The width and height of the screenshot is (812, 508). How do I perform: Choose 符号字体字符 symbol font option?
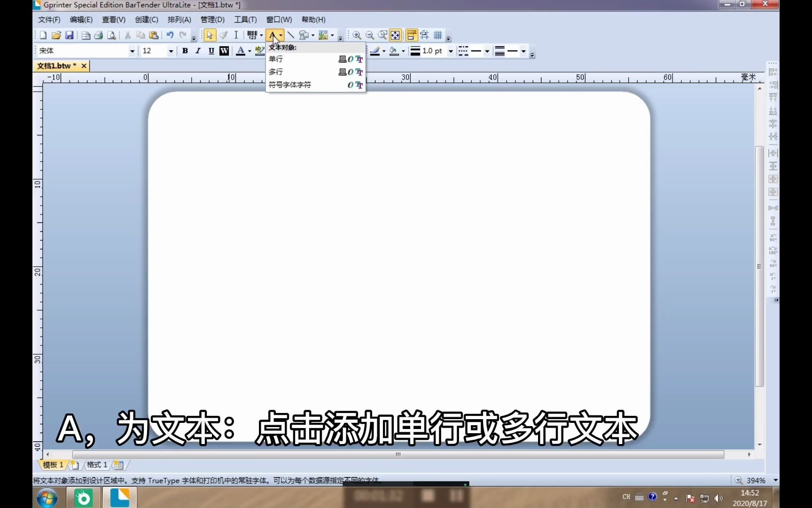coord(315,85)
